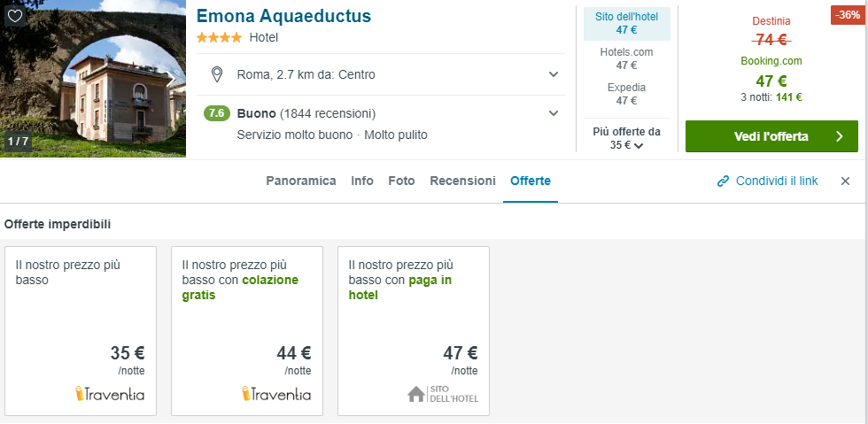Expand the Buono reviews chevron
The height and width of the screenshot is (424, 868).
pyautogui.click(x=554, y=113)
